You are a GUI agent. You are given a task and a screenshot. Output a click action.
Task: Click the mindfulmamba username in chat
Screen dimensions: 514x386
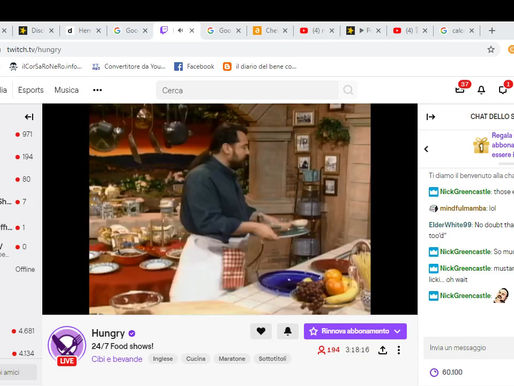463,208
